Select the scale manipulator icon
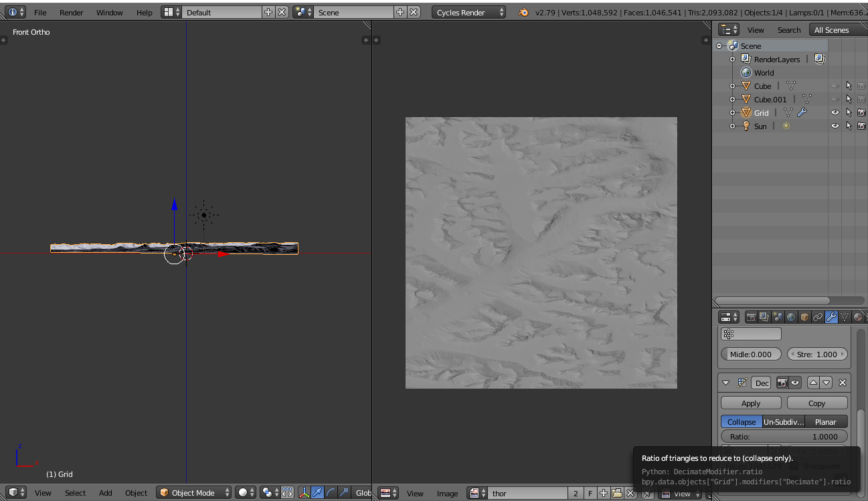The width and height of the screenshot is (868, 501). coord(345,492)
